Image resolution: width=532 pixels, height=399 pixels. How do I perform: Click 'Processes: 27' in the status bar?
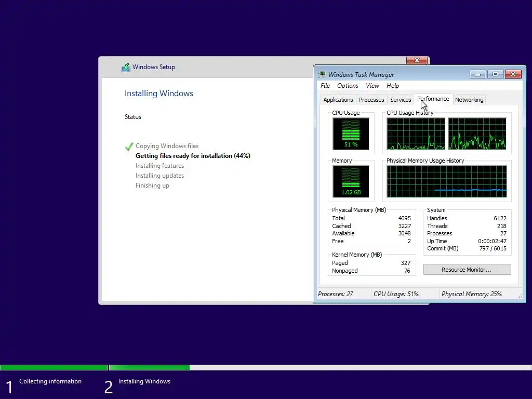pos(335,294)
